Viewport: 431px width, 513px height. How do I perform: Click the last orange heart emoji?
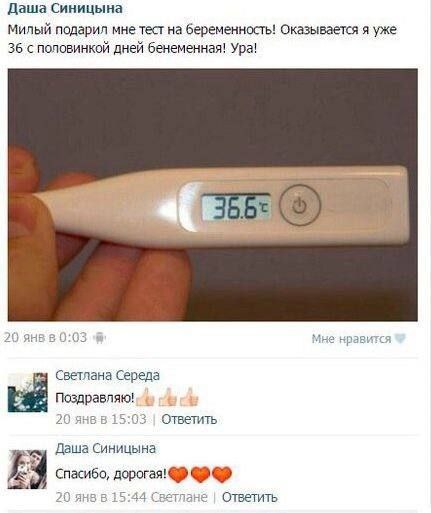pyautogui.click(x=222, y=474)
